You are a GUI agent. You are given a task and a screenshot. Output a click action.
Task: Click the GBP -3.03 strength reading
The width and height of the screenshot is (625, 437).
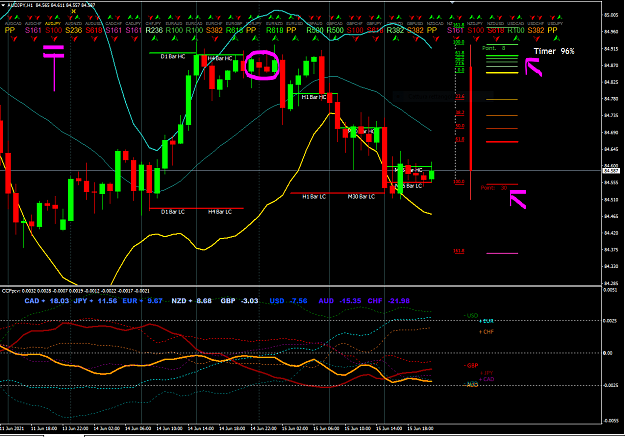(x=239, y=301)
